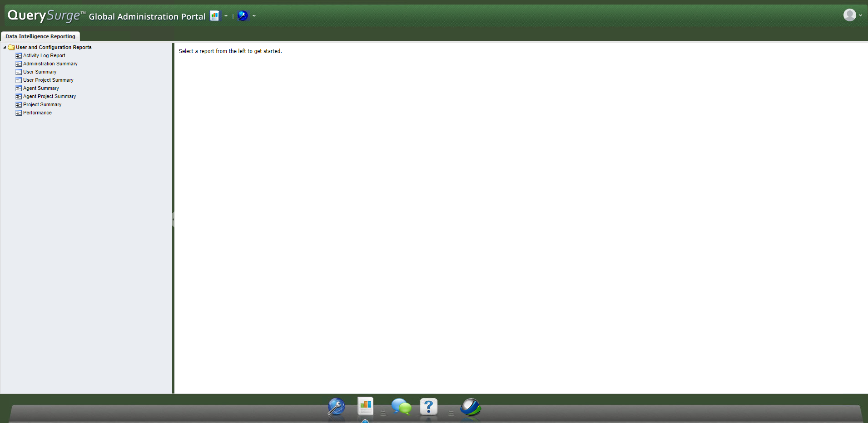This screenshot has width=868, height=423.
Task: Launch the QuerySurge globe icon in dock
Action: click(x=471, y=407)
